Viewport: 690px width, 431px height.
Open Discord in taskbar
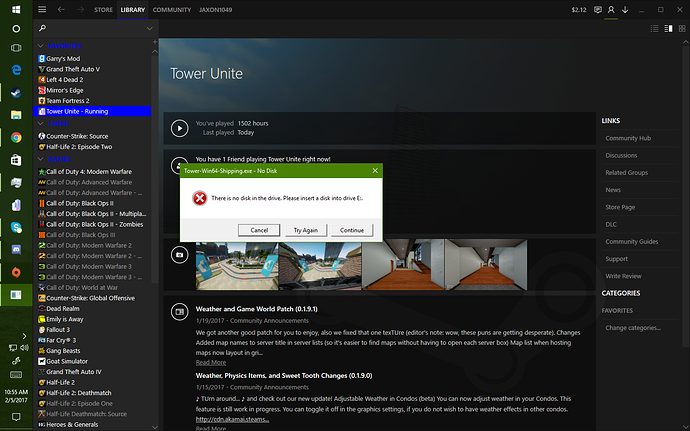pos(16,250)
